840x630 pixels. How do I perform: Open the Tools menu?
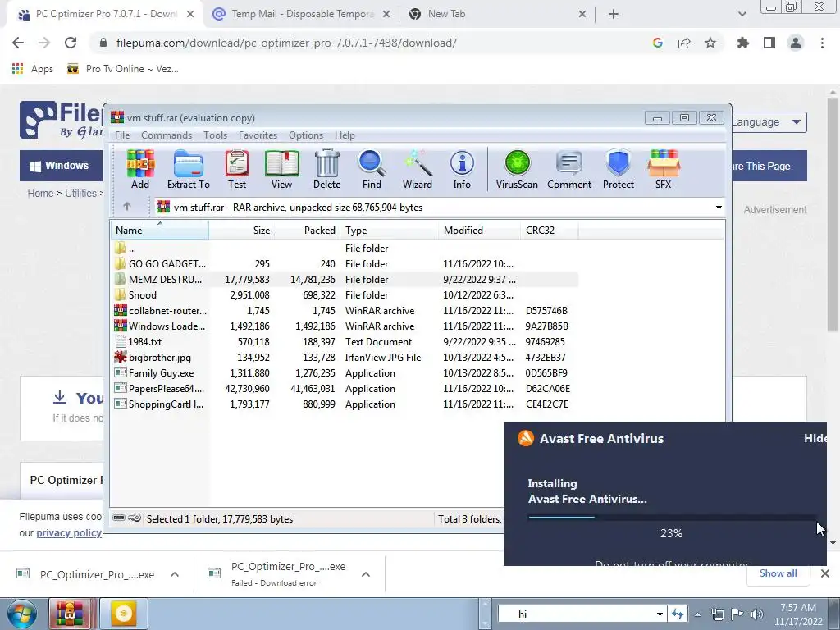click(x=216, y=135)
